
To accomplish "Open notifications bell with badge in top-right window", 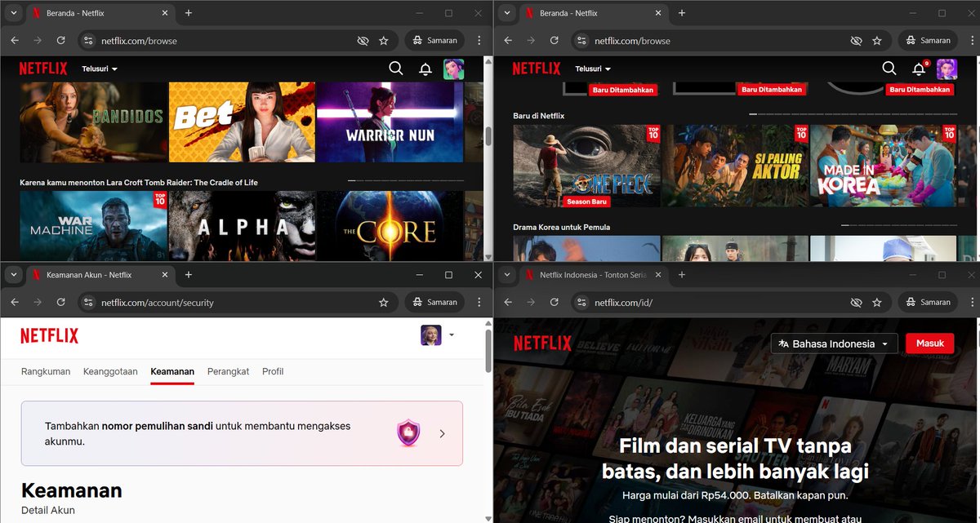I will [x=920, y=69].
